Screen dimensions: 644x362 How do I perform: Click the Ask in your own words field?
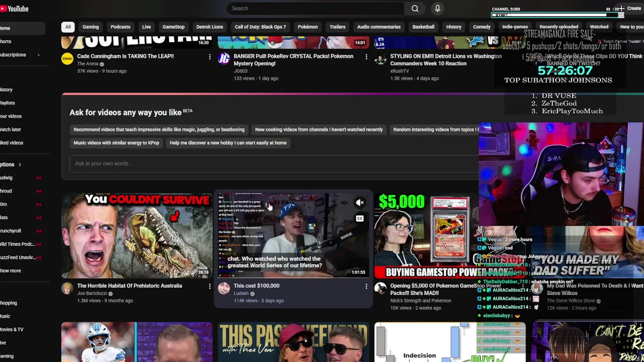pyautogui.click(x=274, y=163)
